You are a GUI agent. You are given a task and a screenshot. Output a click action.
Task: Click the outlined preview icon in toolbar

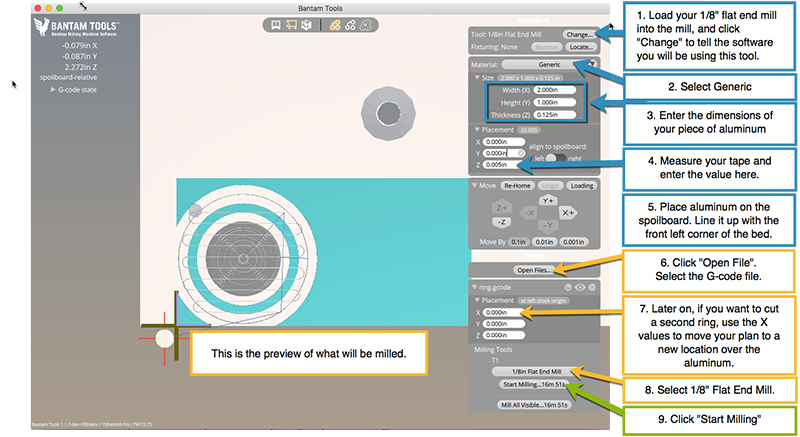click(x=365, y=25)
